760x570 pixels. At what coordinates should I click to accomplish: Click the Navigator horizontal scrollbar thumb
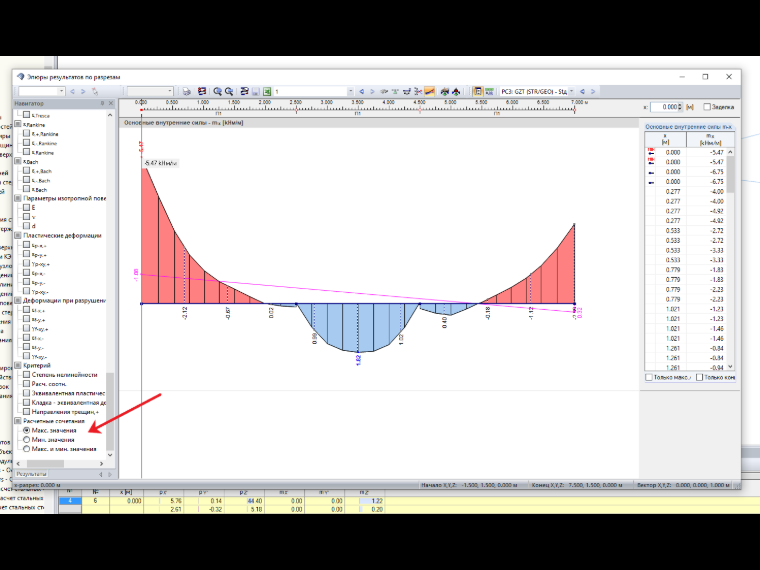[x=45, y=463]
